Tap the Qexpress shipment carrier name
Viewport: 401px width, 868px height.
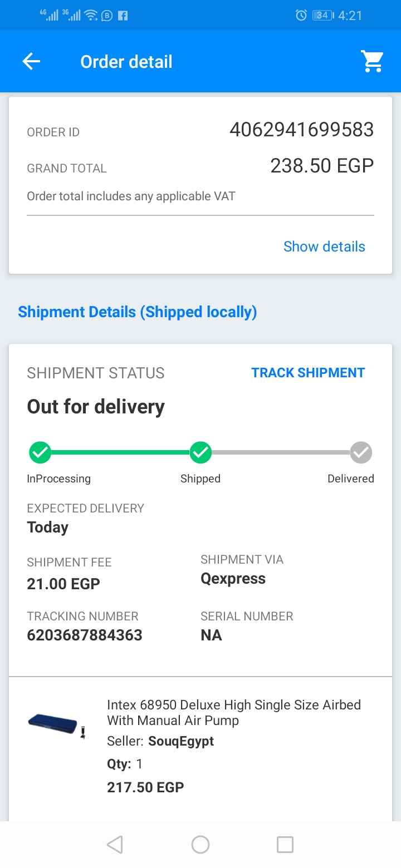pyautogui.click(x=233, y=579)
